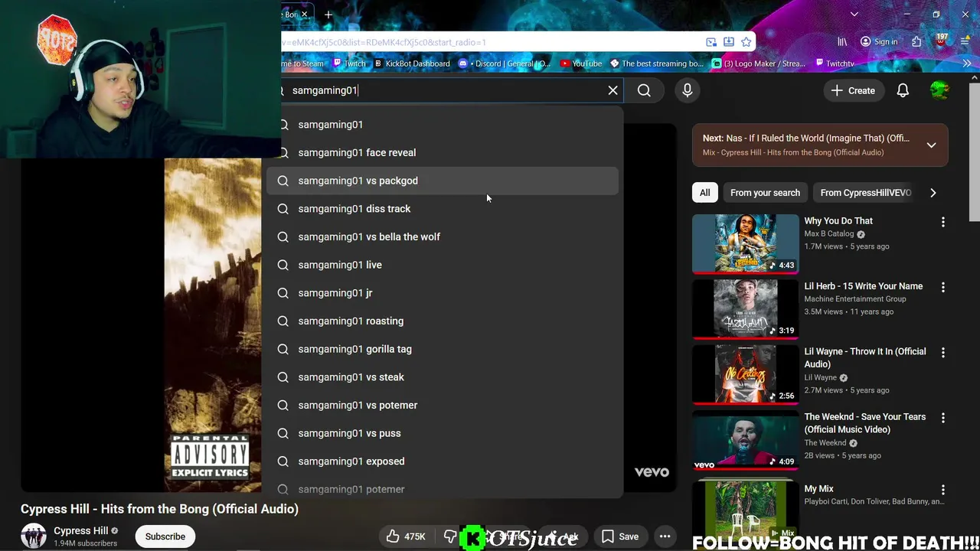
Task: Select suggestion 'samgaming01 vs packgod'
Action: click(443, 181)
